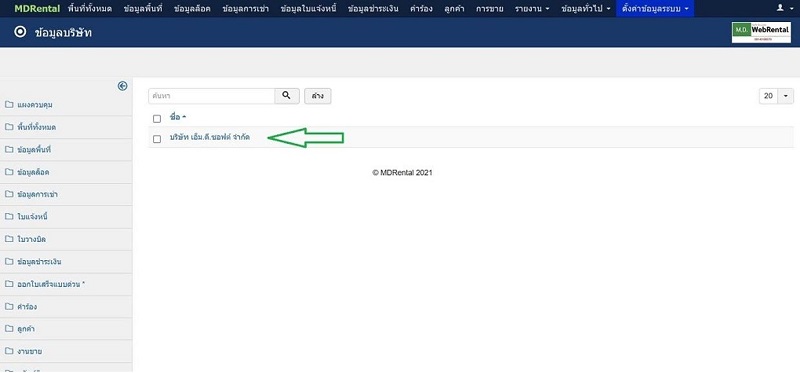Open ข้อมูลพื้นที่ in the top navigation bar
800x373 pixels.
point(142,9)
